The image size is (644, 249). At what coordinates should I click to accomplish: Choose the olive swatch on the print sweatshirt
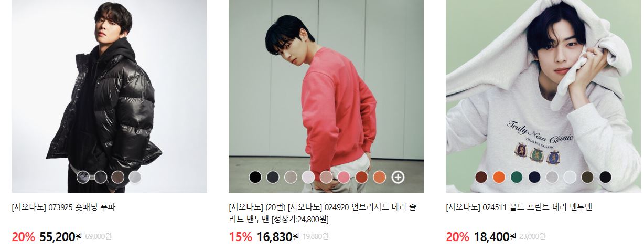(588, 178)
